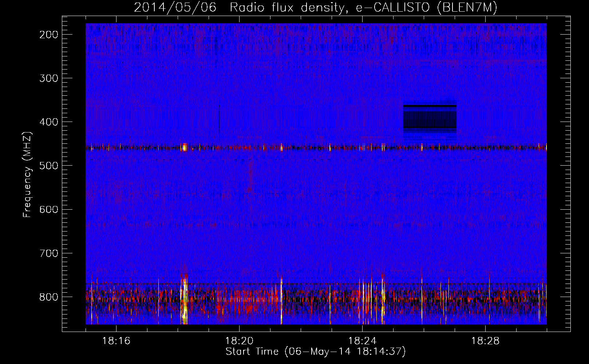
Task: Click the thin dark vertical line near 18:19
Action: click(x=219, y=119)
